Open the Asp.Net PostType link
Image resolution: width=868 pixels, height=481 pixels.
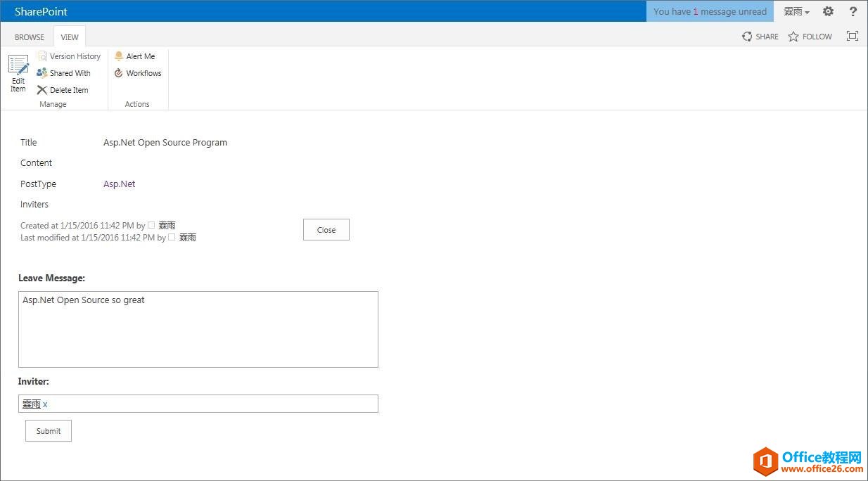coord(119,184)
